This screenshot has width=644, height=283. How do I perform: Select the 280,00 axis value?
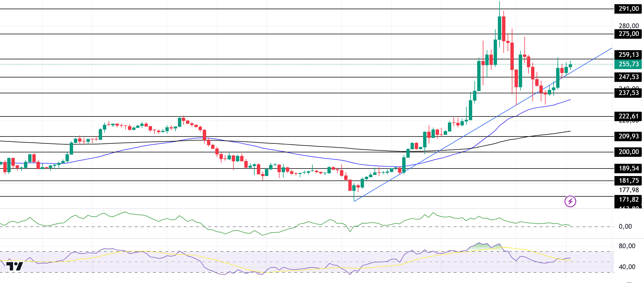click(629, 26)
